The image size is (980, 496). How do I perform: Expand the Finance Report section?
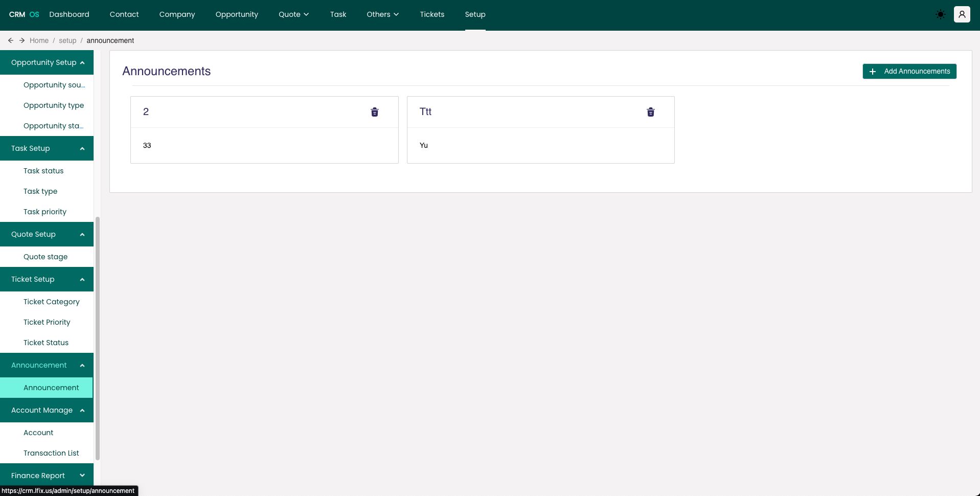[82, 476]
